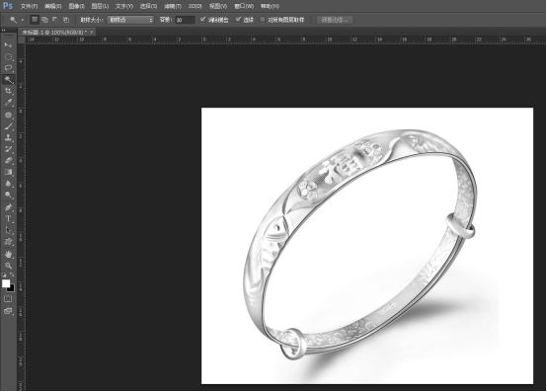The image size is (547, 392).
Task: Open the tool preset picker arrow
Action: click(x=23, y=20)
